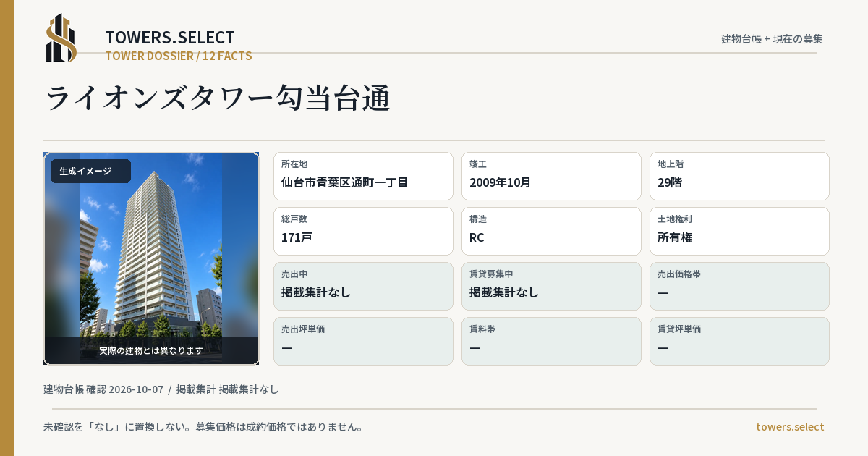Click the 売出中 card with 掲載集計なし

click(x=363, y=286)
